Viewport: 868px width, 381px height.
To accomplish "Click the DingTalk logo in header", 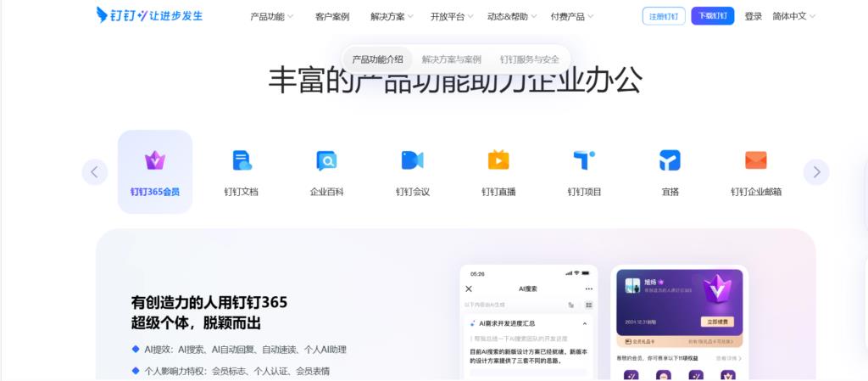I will pos(149,15).
